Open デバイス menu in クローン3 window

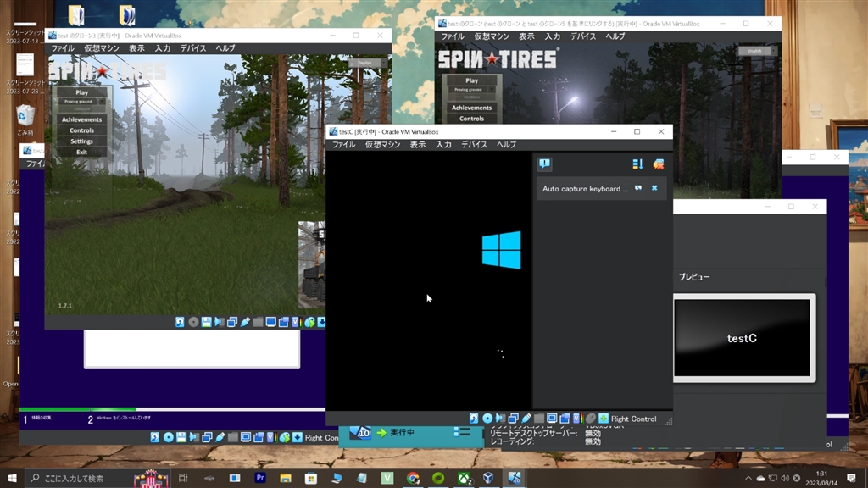(193, 48)
